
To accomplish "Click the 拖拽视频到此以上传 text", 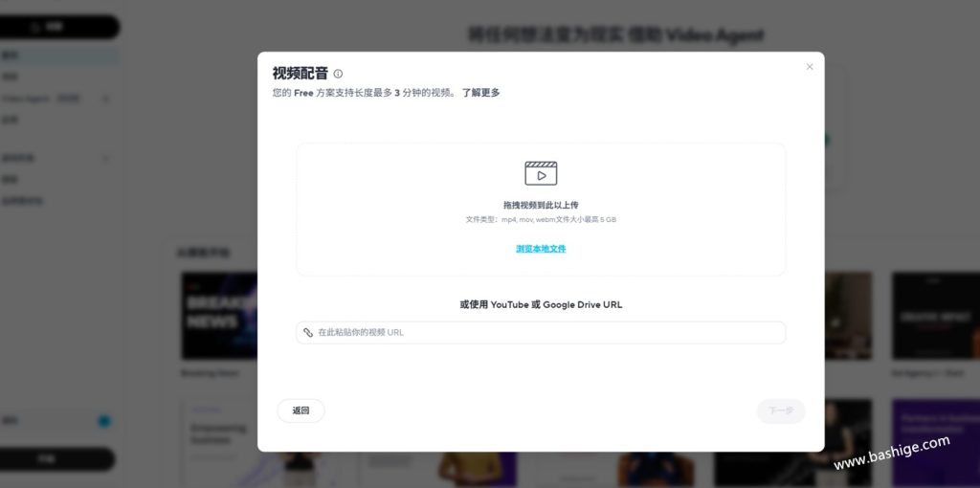I will [541, 205].
